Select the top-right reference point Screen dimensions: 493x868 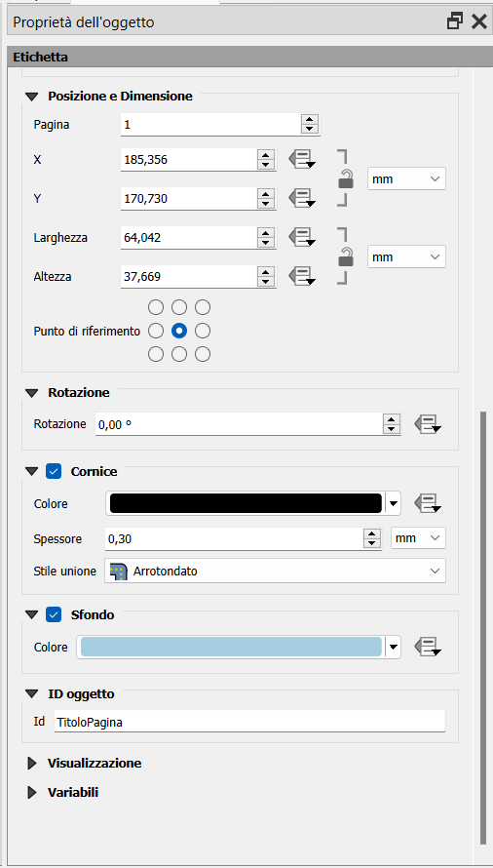(x=203, y=307)
